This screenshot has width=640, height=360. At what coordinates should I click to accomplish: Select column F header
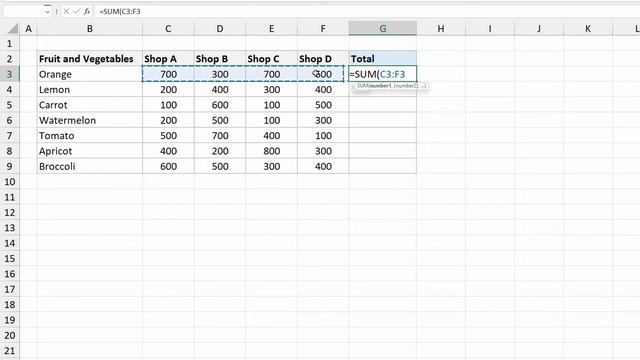pos(323,29)
